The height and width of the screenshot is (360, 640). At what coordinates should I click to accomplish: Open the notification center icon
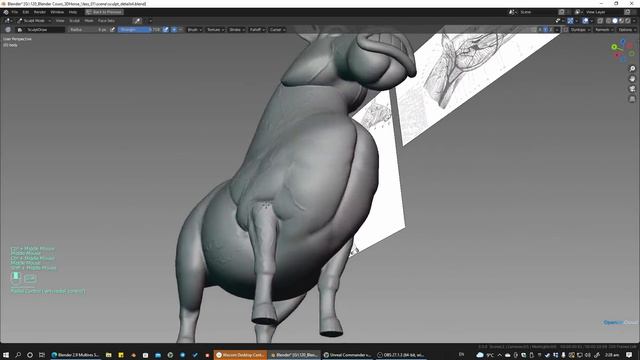629,355
